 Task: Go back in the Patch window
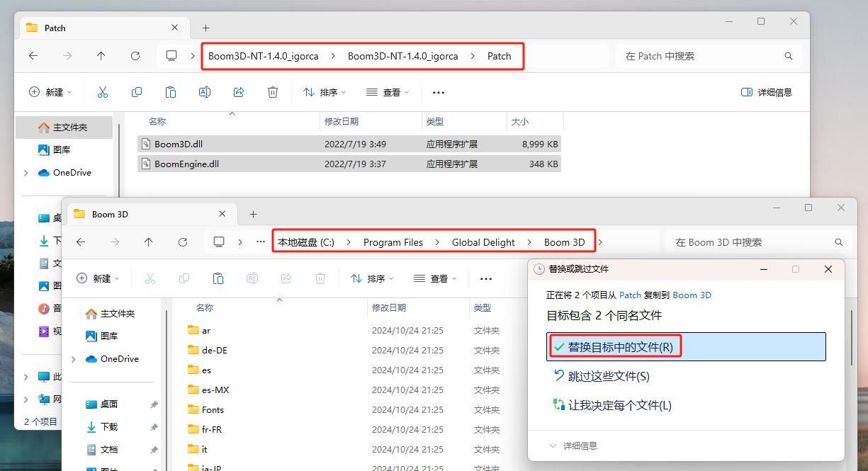[x=33, y=56]
